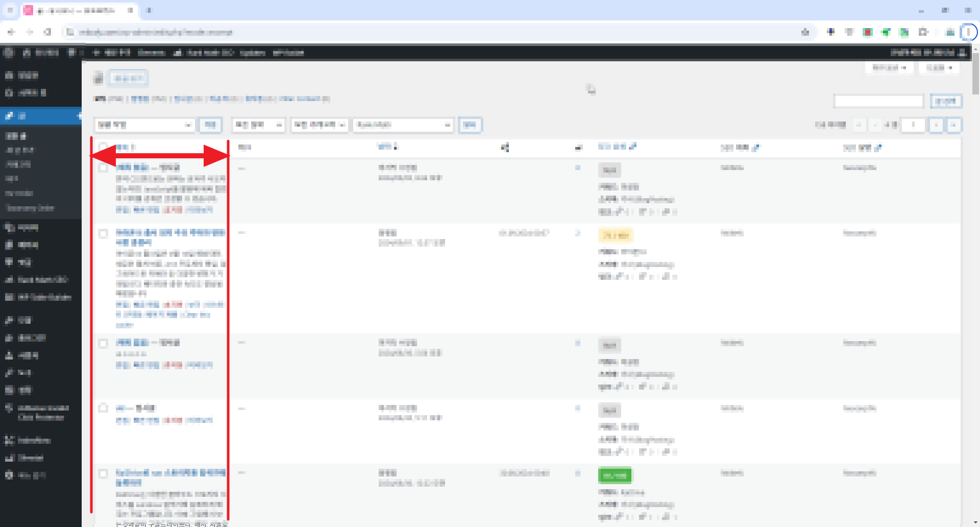The height and width of the screenshot is (527, 980).
Task: Open the bulk actions dropdown
Action: tap(144, 125)
